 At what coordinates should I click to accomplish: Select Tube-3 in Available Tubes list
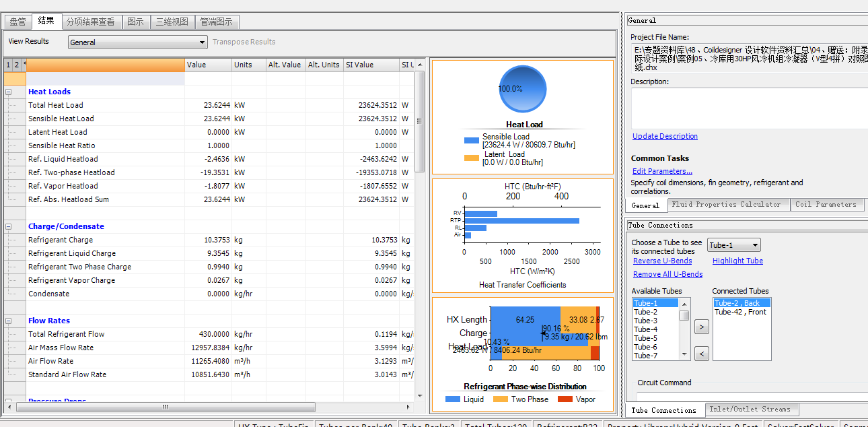655,321
